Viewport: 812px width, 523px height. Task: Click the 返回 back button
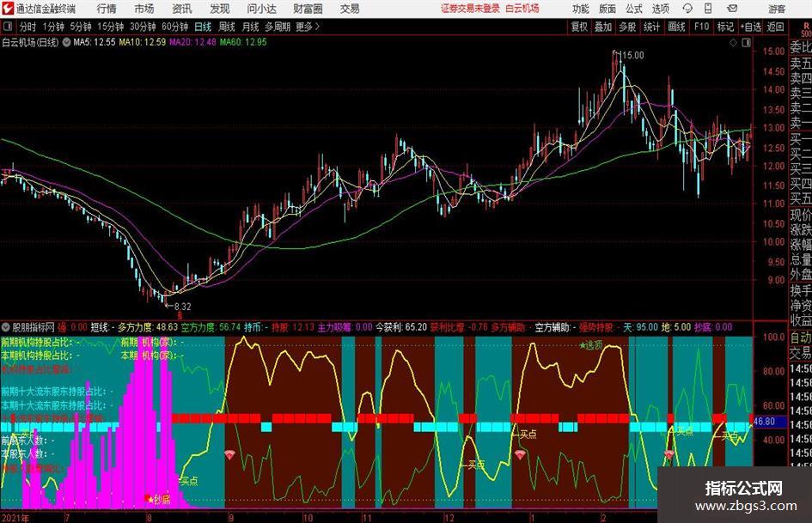775,27
